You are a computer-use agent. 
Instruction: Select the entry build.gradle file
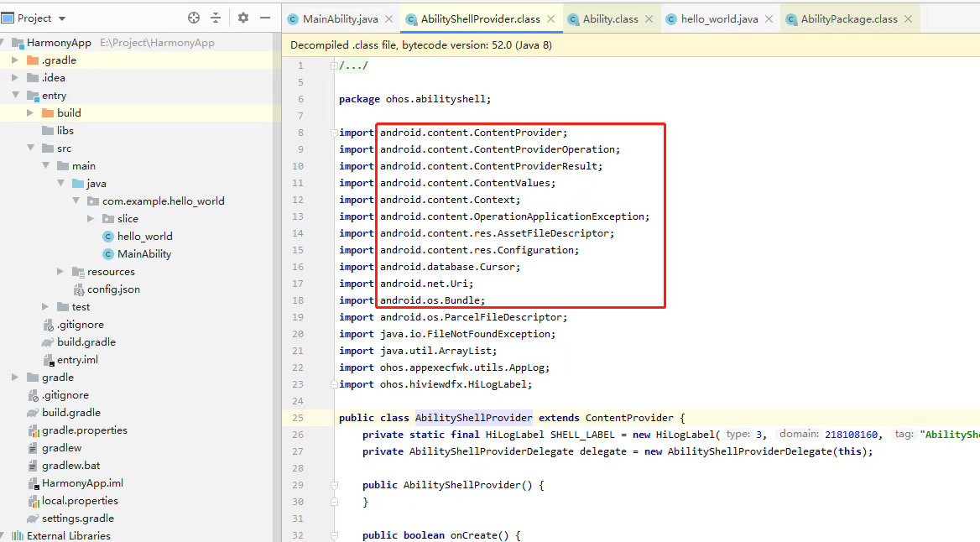(86, 342)
